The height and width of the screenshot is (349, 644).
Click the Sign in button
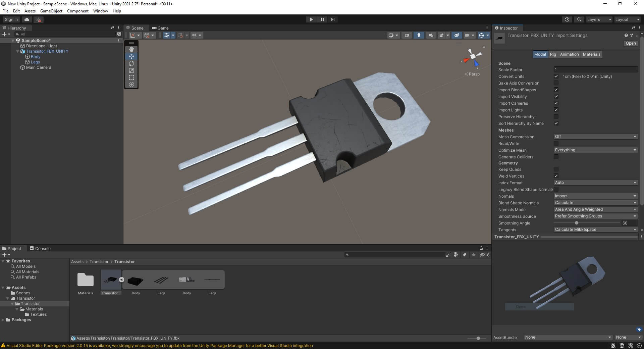[x=11, y=19]
